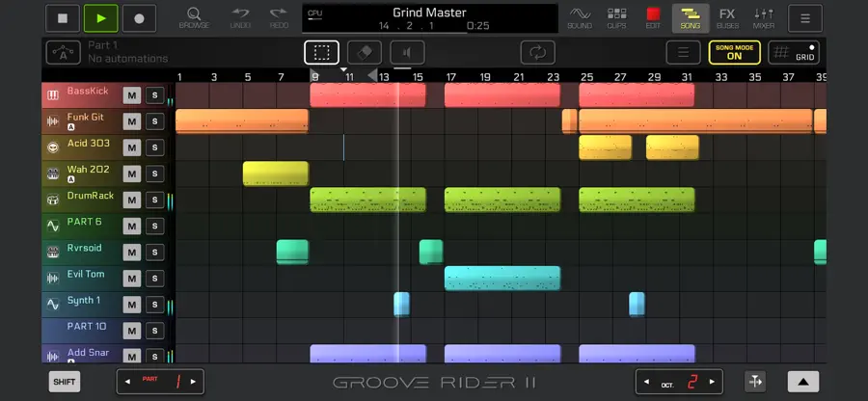Open the Browse magnifier icon

[x=194, y=18]
